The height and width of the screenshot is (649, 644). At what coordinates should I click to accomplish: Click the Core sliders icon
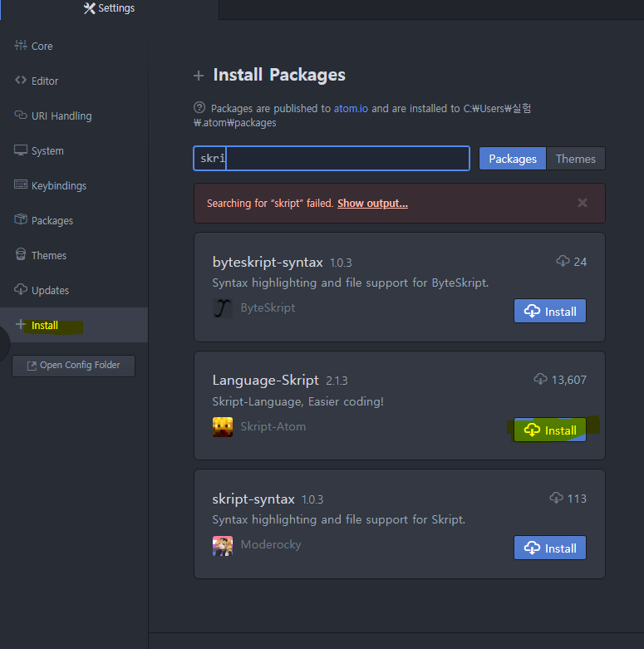coord(20,45)
